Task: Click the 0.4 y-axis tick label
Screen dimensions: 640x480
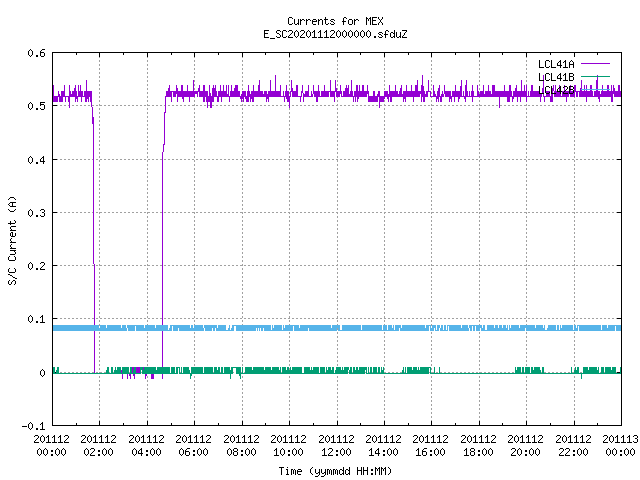Action: click(36, 160)
